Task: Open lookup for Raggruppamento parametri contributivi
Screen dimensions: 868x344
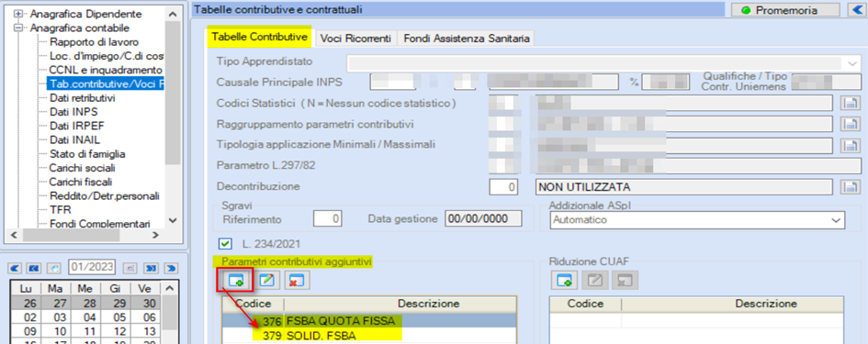Action: (x=850, y=124)
